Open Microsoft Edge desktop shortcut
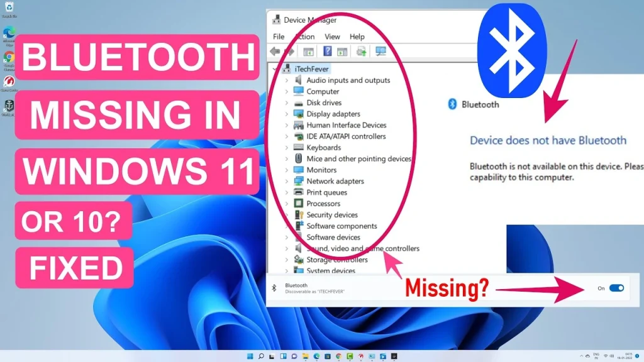The height and width of the screenshot is (362, 644). pyautogui.click(x=9, y=35)
